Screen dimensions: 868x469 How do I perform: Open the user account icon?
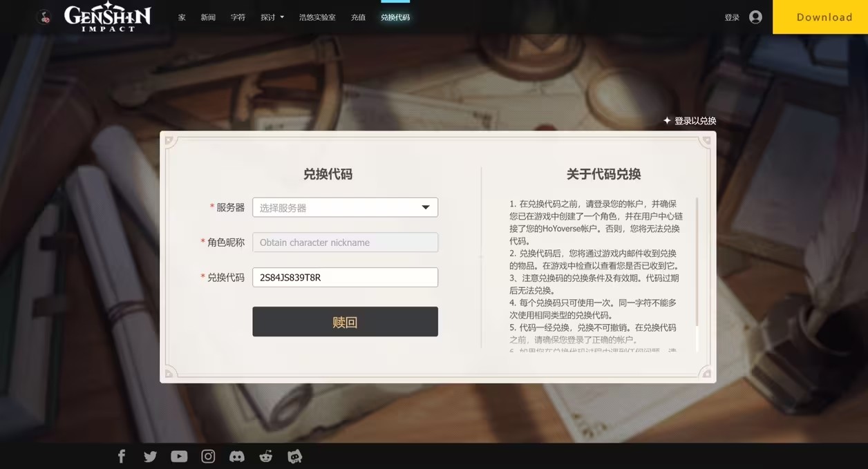tap(755, 17)
